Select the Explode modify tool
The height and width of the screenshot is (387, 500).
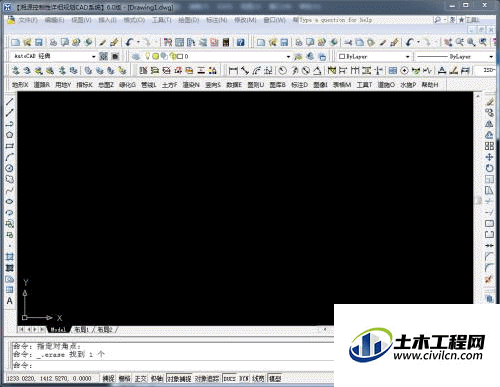click(x=489, y=279)
